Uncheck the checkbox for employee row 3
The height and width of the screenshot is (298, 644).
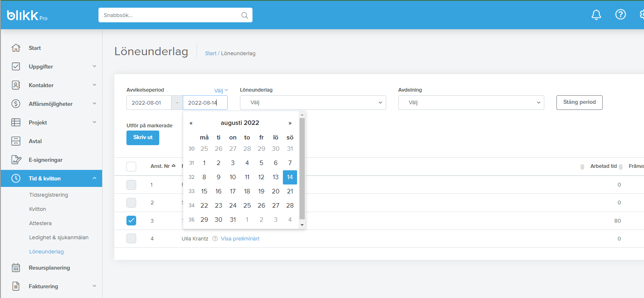pyautogui.click(x=131, y=221)
